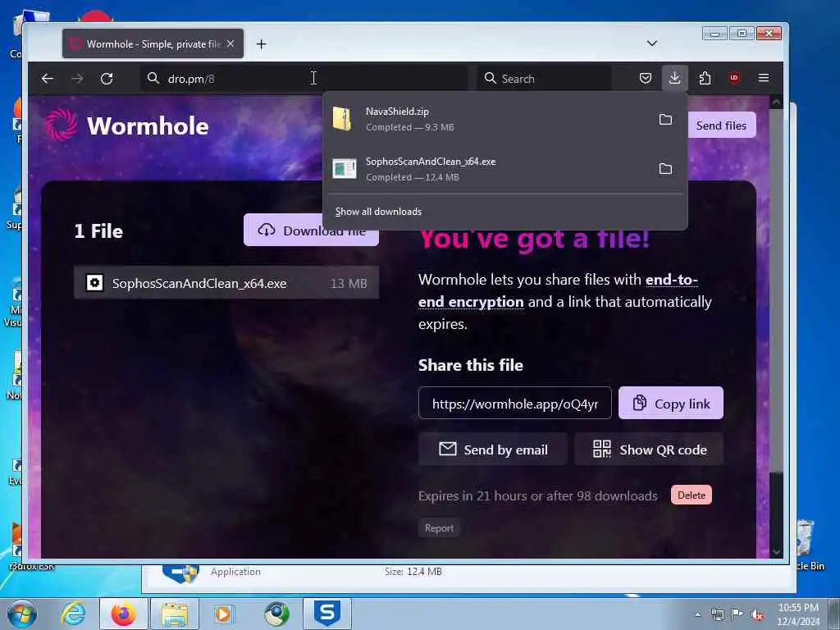Viewport: 840px width, 630px height.
Task: Click the taskbar clock showing 10:55 PM
Action: [x=798, y=614]
